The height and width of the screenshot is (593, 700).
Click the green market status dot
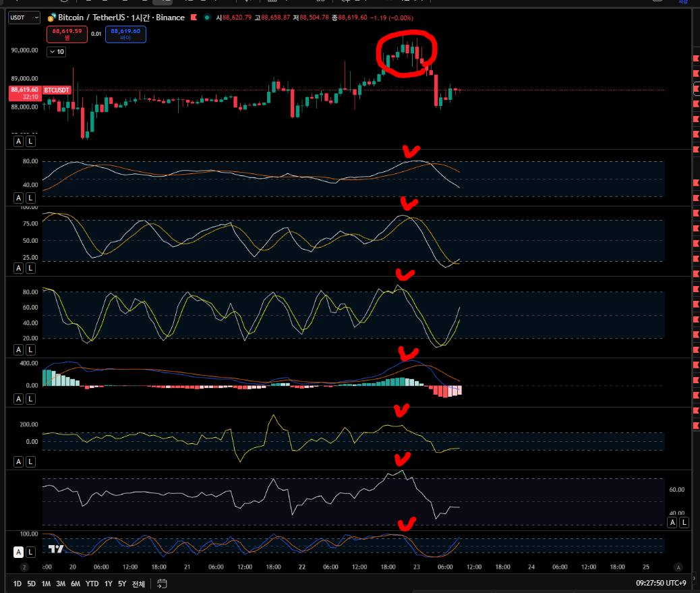click(207, 18)
